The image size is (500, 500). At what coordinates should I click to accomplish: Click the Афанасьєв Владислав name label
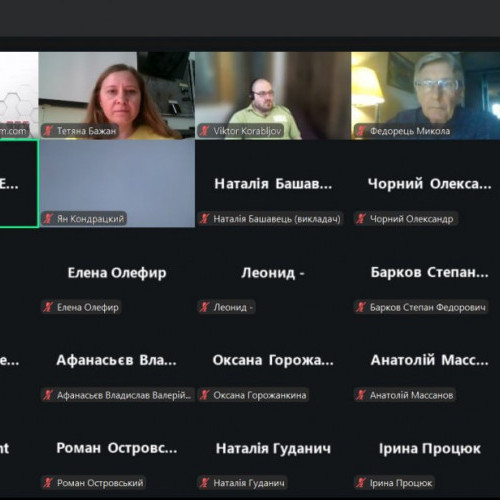coord(124,395)
